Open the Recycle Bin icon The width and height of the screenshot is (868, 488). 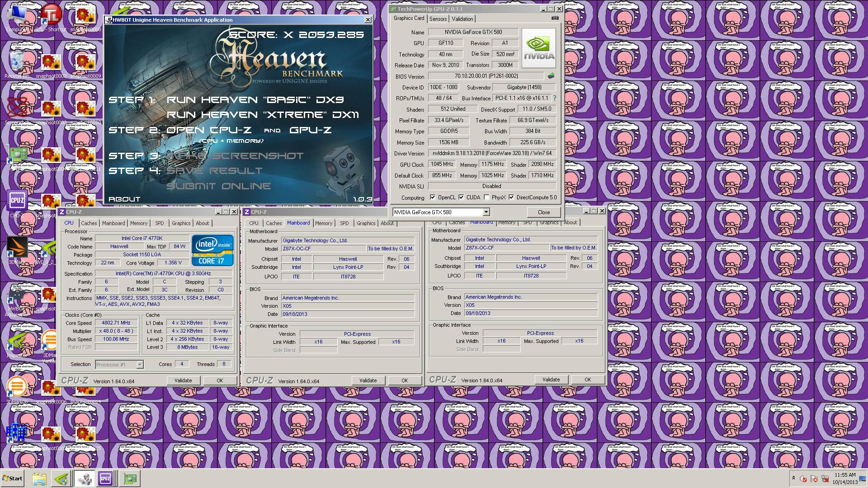click(17, 64)
